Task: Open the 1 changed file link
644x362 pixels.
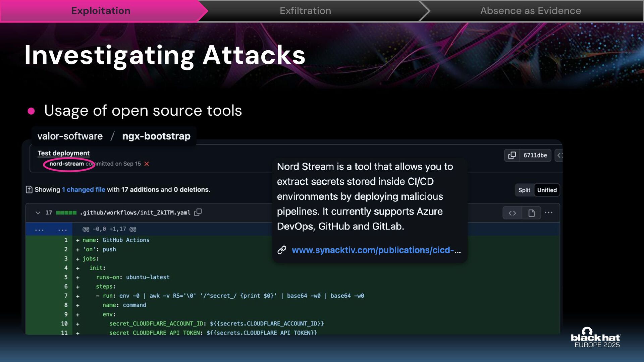Action: coord(84,190)
